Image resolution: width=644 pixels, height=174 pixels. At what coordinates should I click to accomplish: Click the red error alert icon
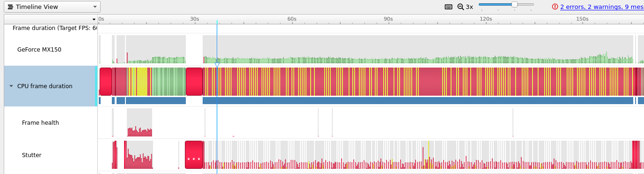tap(555, 7)
